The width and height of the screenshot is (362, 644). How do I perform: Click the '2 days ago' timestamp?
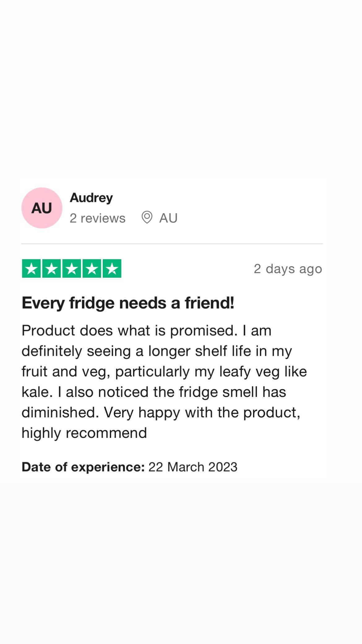coord(288,269)
